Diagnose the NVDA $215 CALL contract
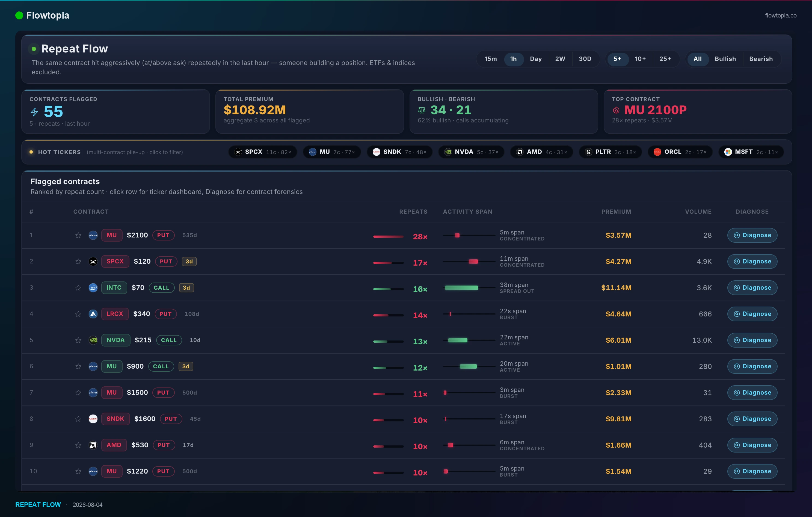 pyautogui.click(x=752, y=340)
